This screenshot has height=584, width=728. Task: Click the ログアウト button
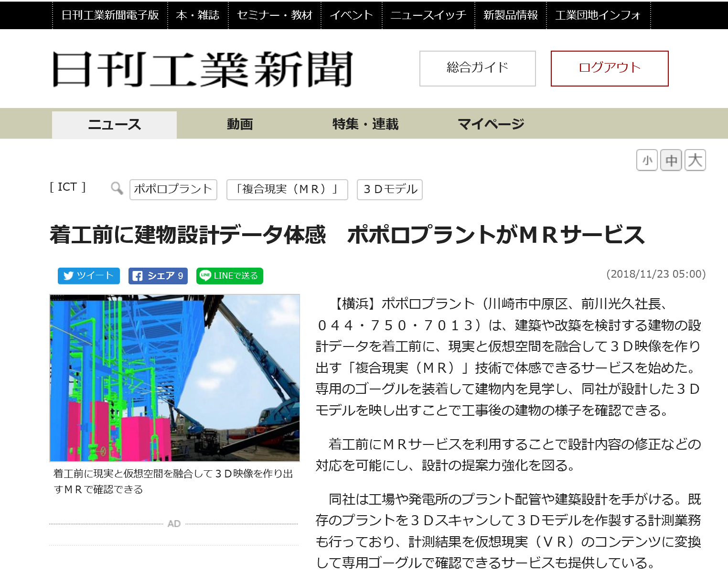coord(610,68)
